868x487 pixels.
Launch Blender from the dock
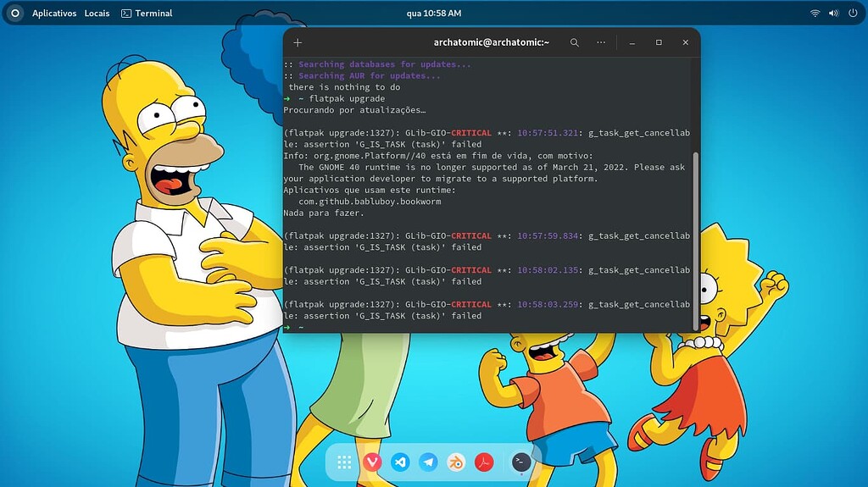coord(456,462)
